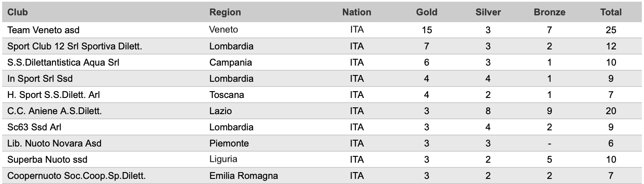Open Team Veneto asd club entry

pos(44,30)
